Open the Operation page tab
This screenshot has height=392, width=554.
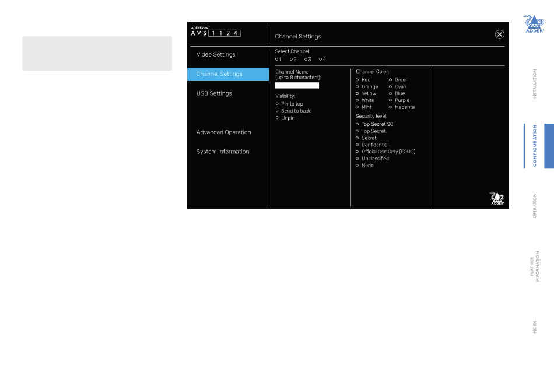[535, 206]
